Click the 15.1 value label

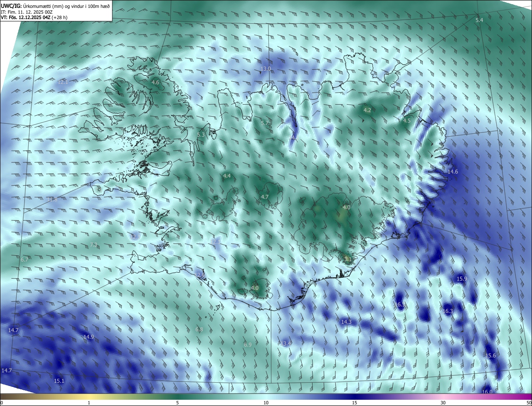coord(59,381)
